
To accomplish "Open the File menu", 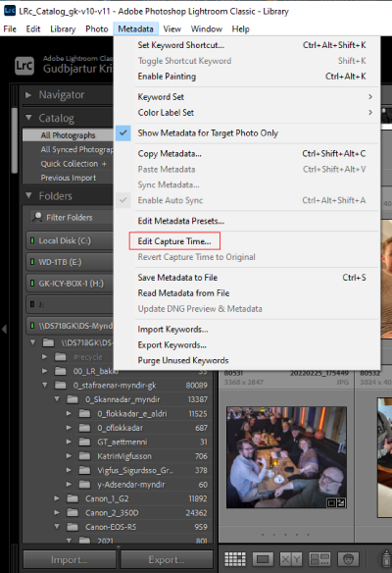I will pos(10,28).
